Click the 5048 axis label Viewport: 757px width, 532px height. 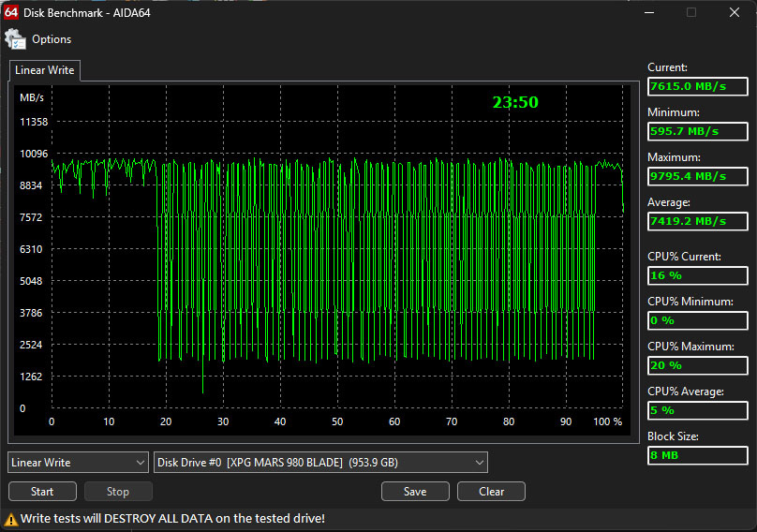tap(31, 281)
